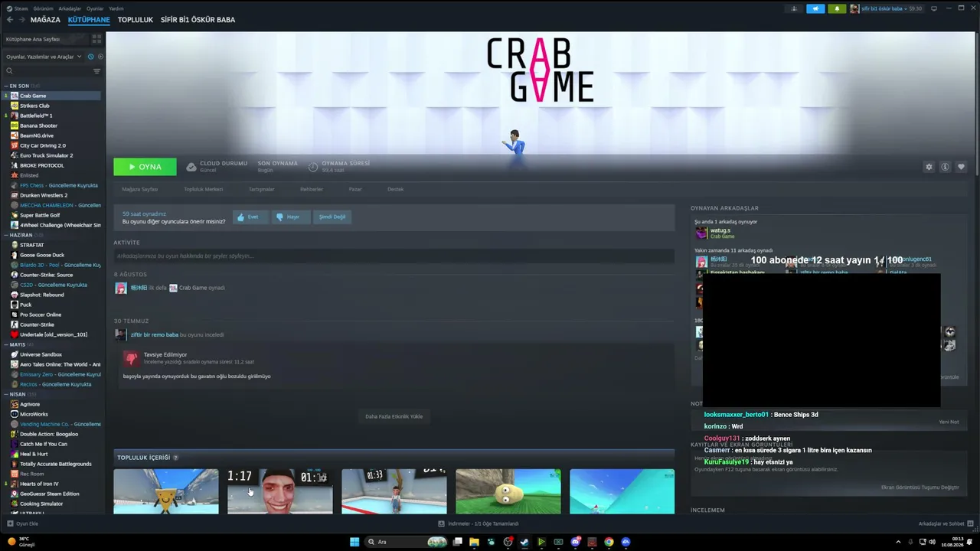Click the profile avatar in header
Image resolution: width=980 pixels, height=551 pixels.
[854, 8]
